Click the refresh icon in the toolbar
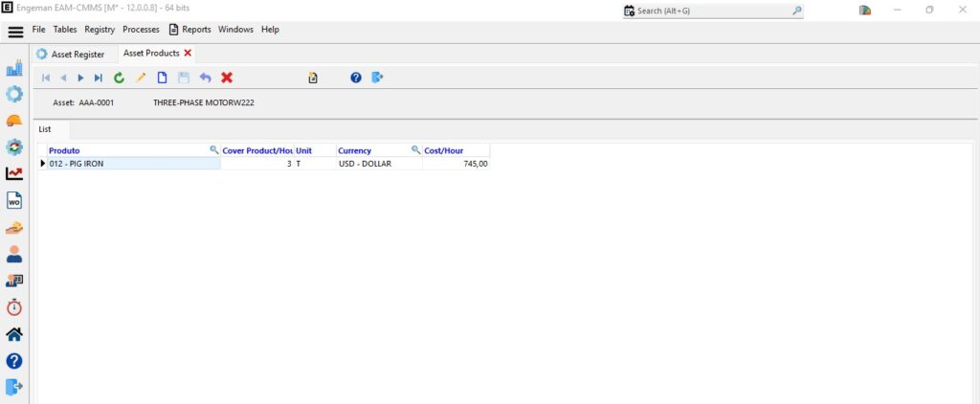The width and height of the screenshot is (980, 404). [x=119, y=78]
